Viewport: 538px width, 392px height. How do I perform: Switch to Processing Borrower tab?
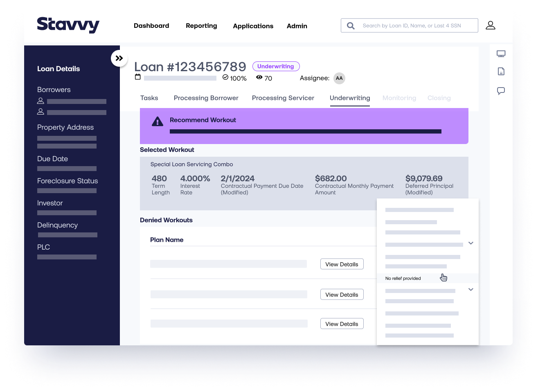206,98
